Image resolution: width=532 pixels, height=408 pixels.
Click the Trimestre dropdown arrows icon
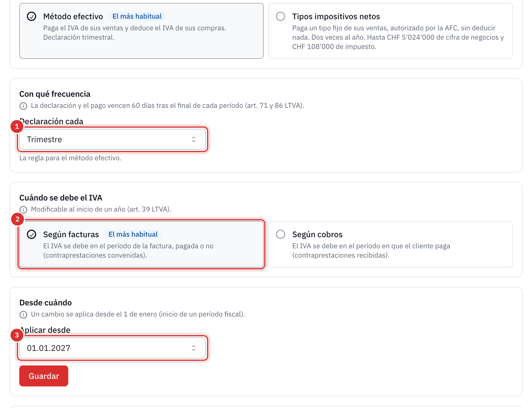pyautogui.click(x=194, y=139)
